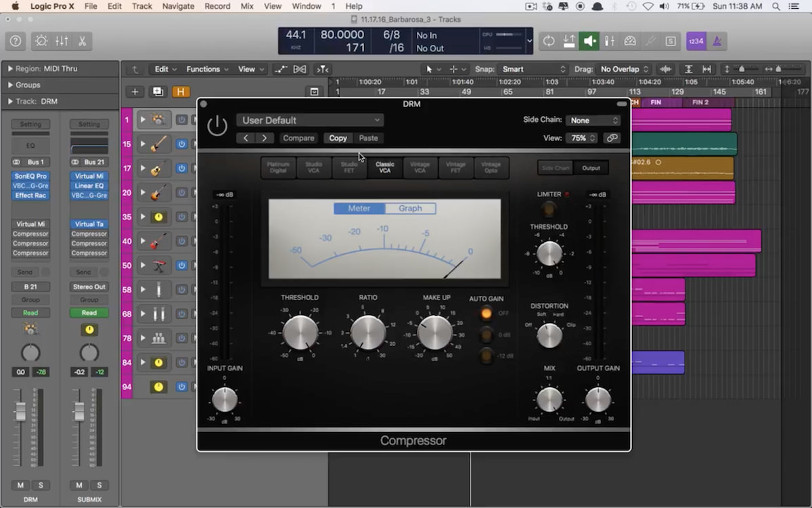The image size is (812, 508).
Task: Go to the previous preset arrow
Action: click(x=246, y=138)
